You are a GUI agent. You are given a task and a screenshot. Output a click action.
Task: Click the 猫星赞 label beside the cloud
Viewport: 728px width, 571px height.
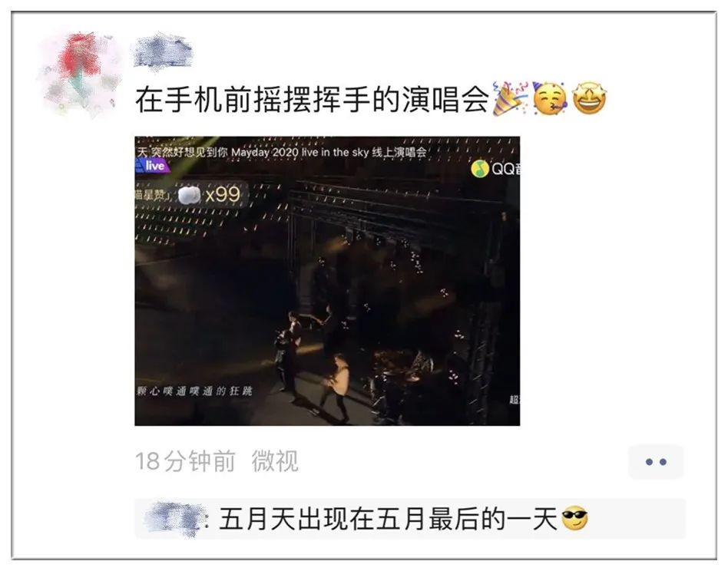click(x=151, y=195)
